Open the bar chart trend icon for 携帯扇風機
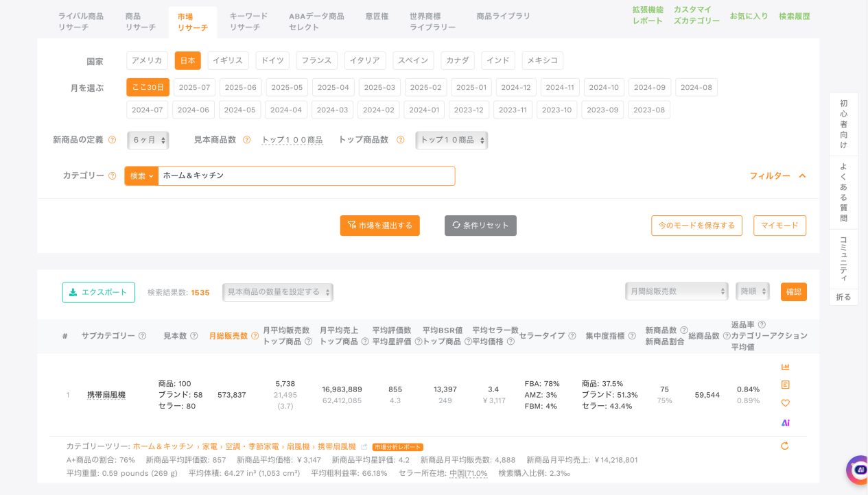 point(785,367)
